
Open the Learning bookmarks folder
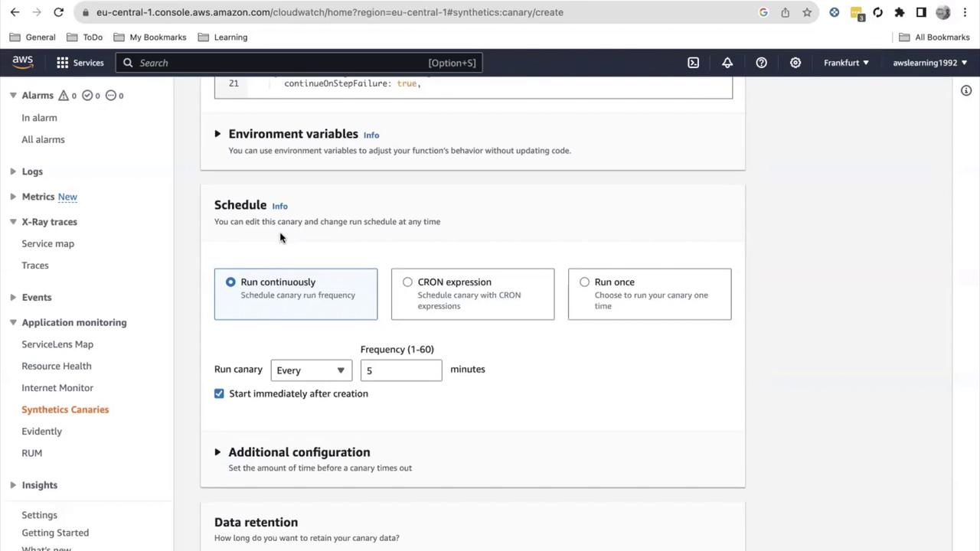223,37
